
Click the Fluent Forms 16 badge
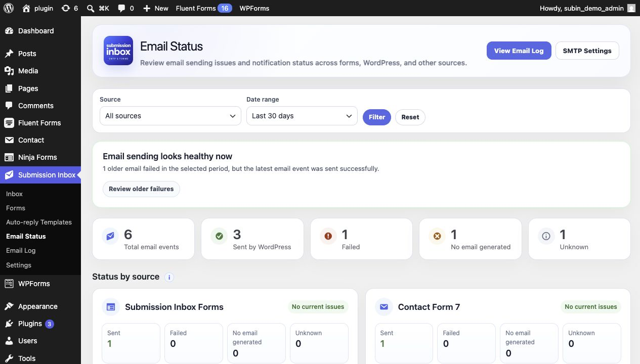point(225,8)
